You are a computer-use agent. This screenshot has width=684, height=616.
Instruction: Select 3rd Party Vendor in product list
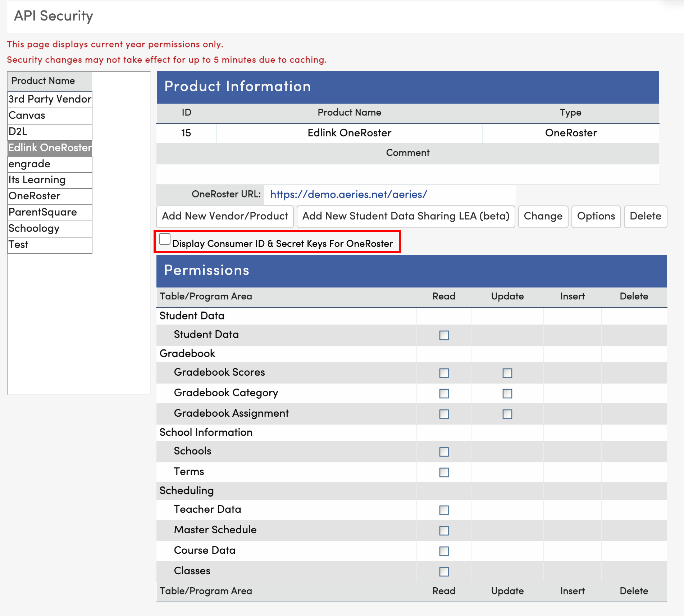tap(50, 99)
